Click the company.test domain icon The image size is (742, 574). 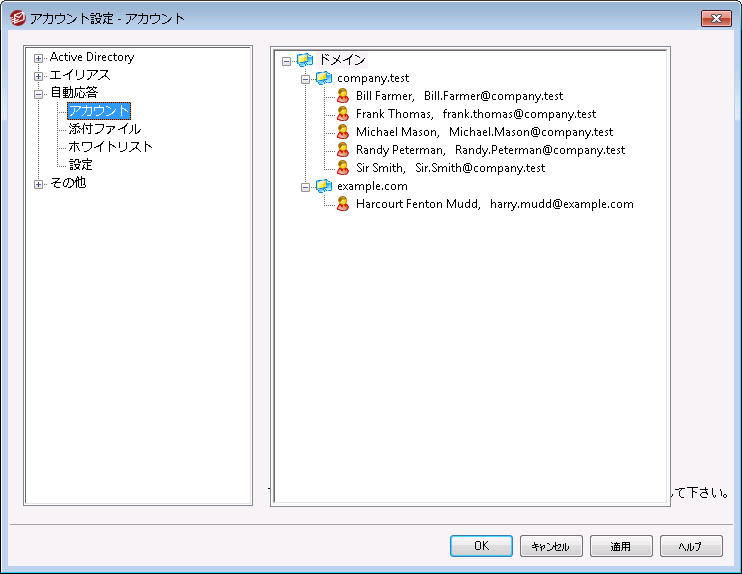pyautogui.click(x=324, y=78)
